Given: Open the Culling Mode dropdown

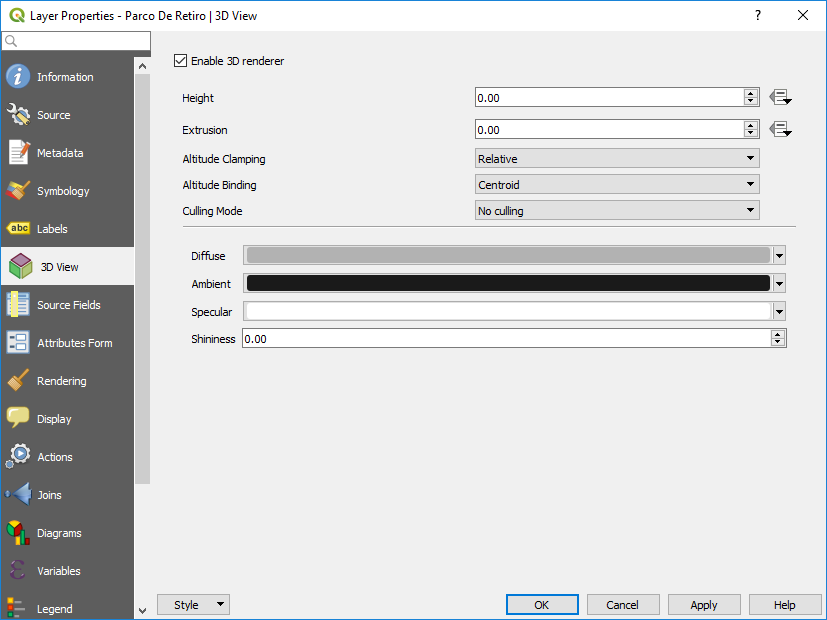Looking at the screenshot, I should click(x=616, y=211).
